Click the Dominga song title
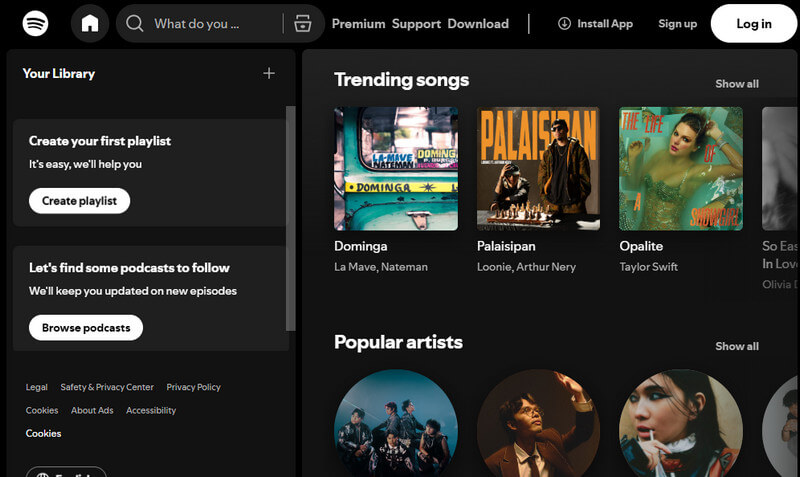 coord(361,246)
